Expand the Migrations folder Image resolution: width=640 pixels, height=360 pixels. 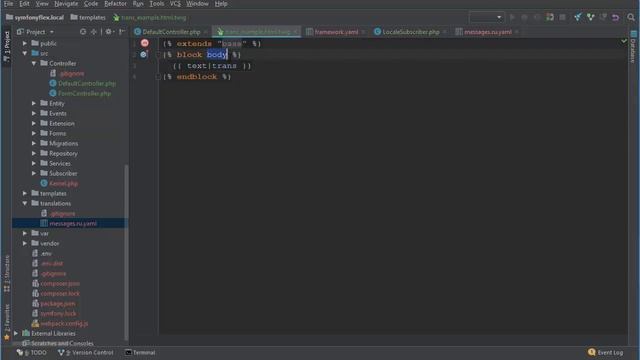[x=34, y=143]
